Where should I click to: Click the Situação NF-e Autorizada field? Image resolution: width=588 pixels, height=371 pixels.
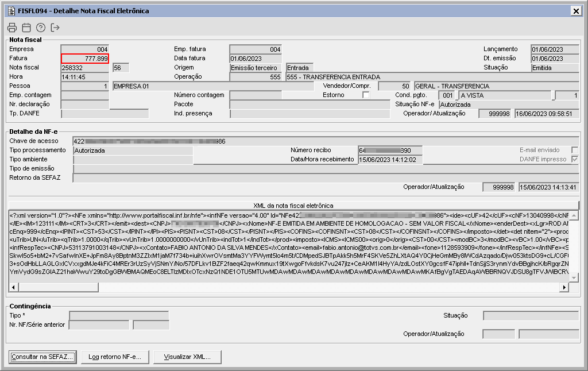(509, 105)
